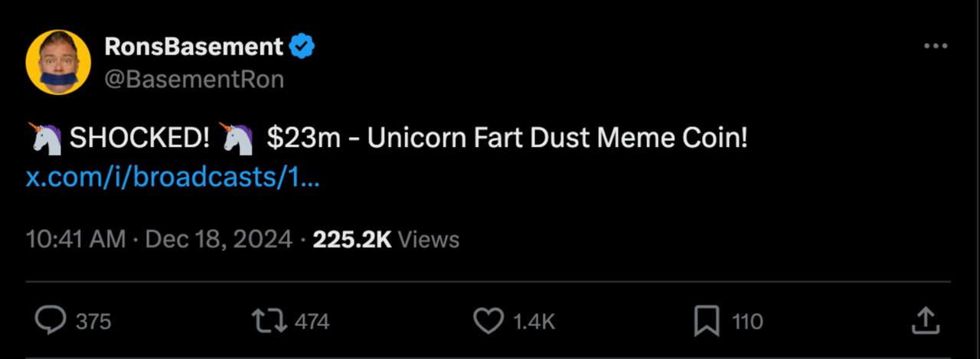Click RonsBasement's profile picture
This screenshot has height=359, width=980.
click(59, 62)
